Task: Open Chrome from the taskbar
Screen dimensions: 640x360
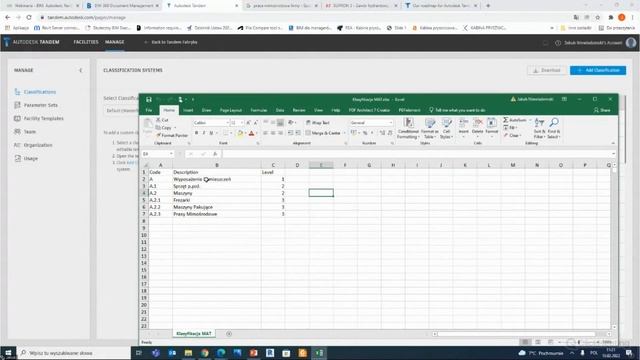Action: pos(204,353)
